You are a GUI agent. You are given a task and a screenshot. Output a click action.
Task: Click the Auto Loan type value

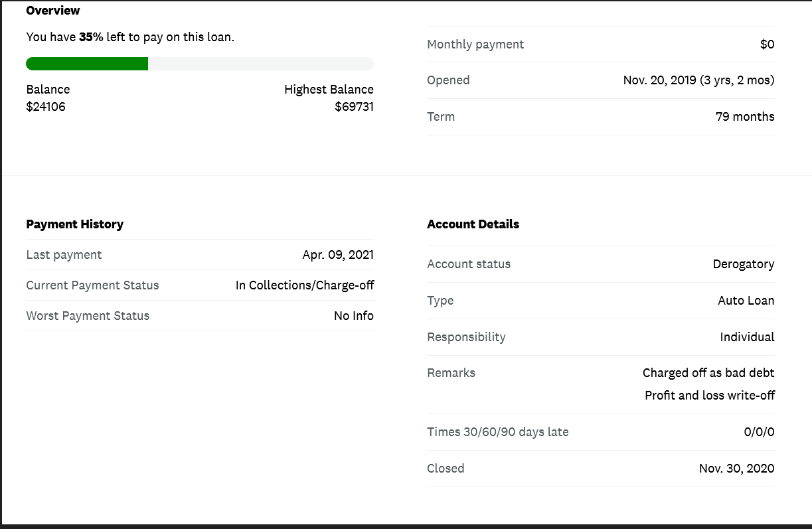coord(746,301)
